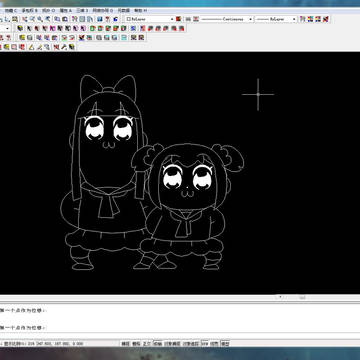Toggle 栅格 grid display in status bar
Image resolution: width=360 pixels, height=360 pixels.
pyautogui.click(x=136, y=343)
